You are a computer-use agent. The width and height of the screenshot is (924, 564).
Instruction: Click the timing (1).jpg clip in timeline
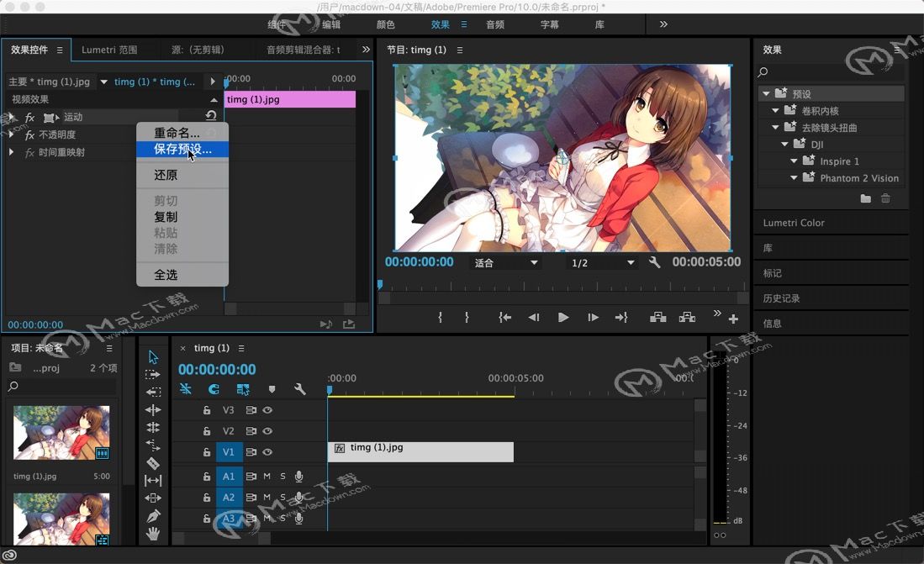click(420, 452)
